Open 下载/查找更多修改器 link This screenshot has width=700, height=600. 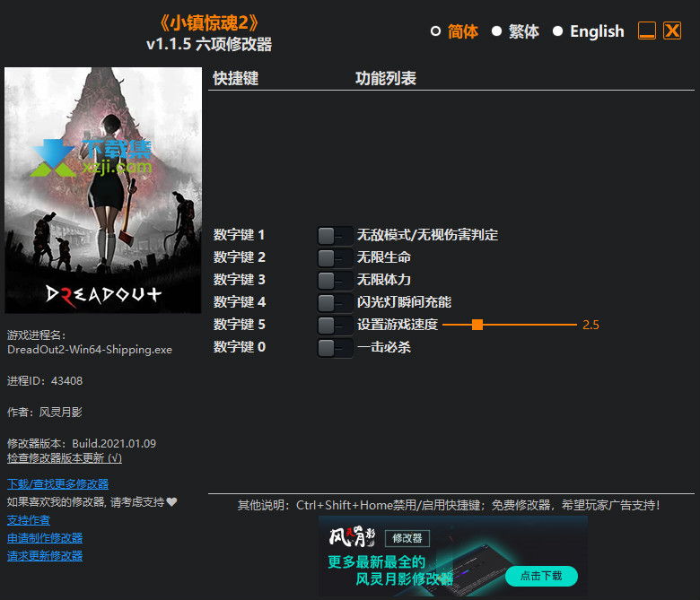tap(58, 484)
